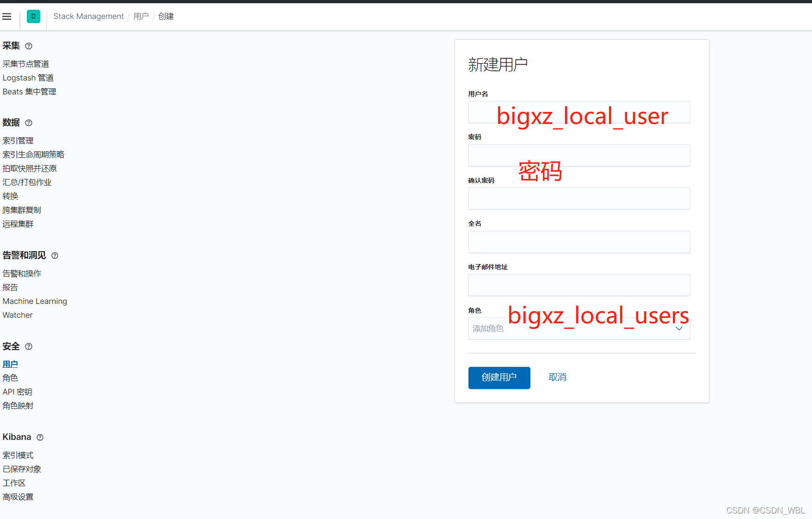Open Beats 集中管理 in the sidebar
This screenshot has height=519, width=812.
(x=30, y=92)
